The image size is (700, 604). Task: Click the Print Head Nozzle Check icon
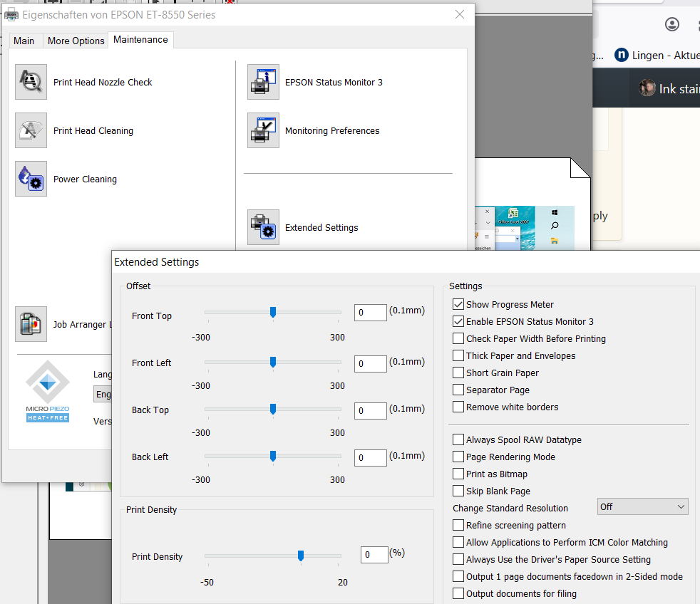coord(31,82)
